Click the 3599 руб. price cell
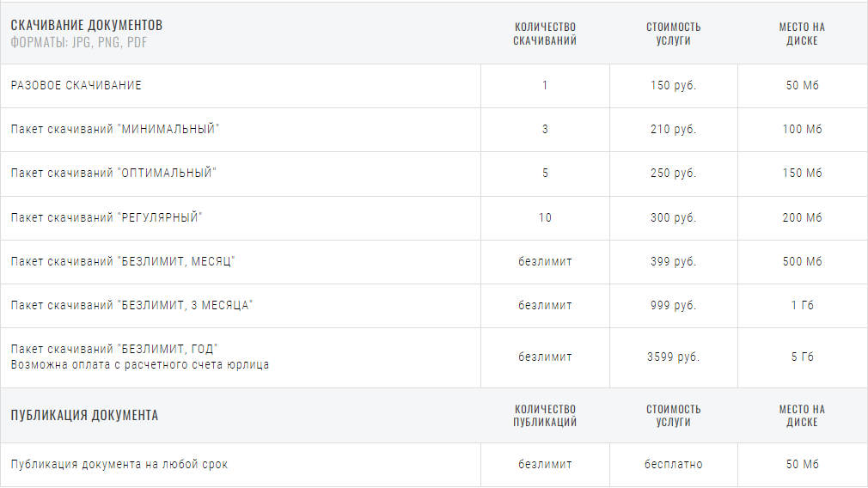Image resolution: width=868 pixels, height=488 pixels. coord(673,357)
